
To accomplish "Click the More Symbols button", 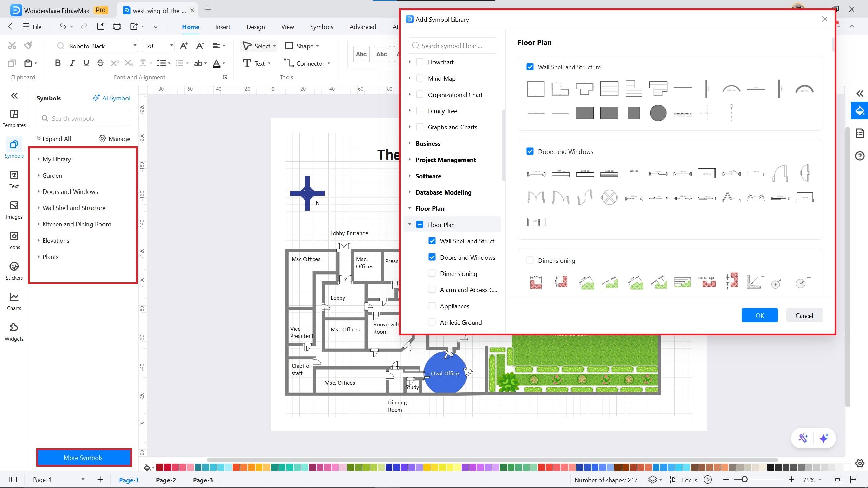I will tap(83, 457).
